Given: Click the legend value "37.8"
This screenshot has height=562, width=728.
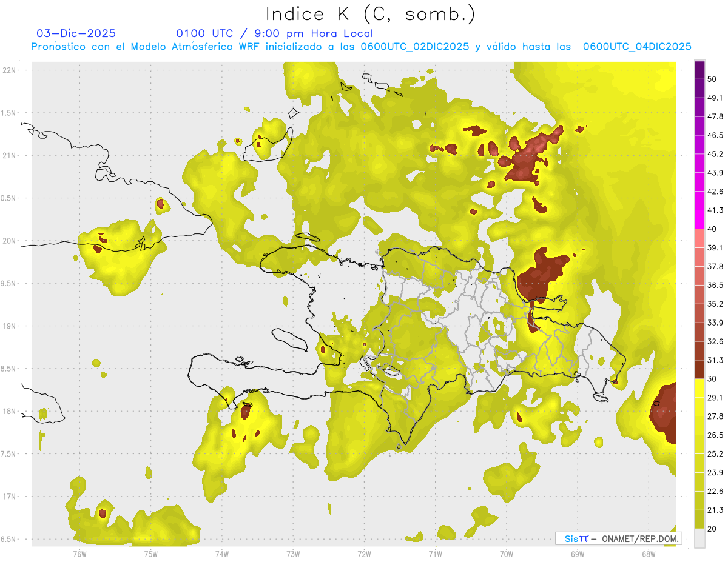Looking at the screenshot, I should [715, 266].
